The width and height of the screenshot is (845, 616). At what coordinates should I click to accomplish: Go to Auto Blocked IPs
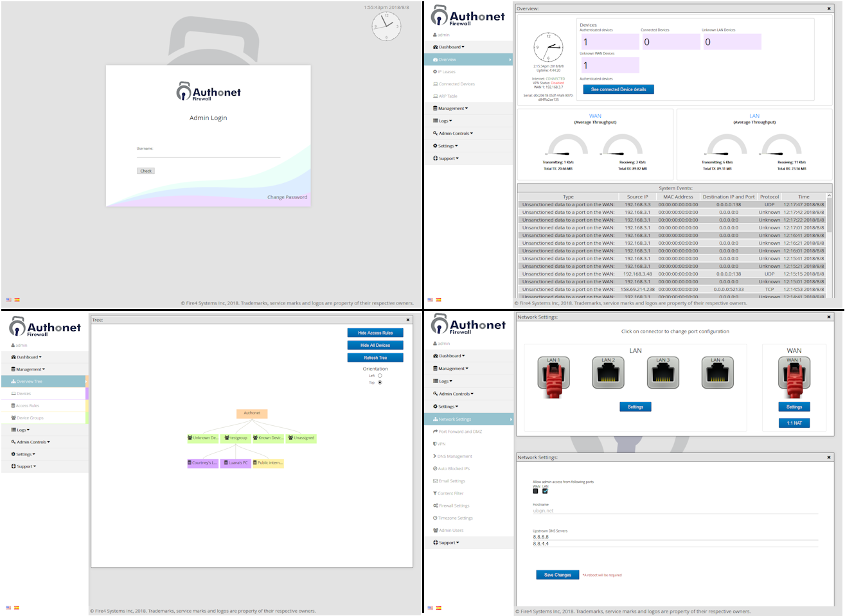tap(453, 469)
